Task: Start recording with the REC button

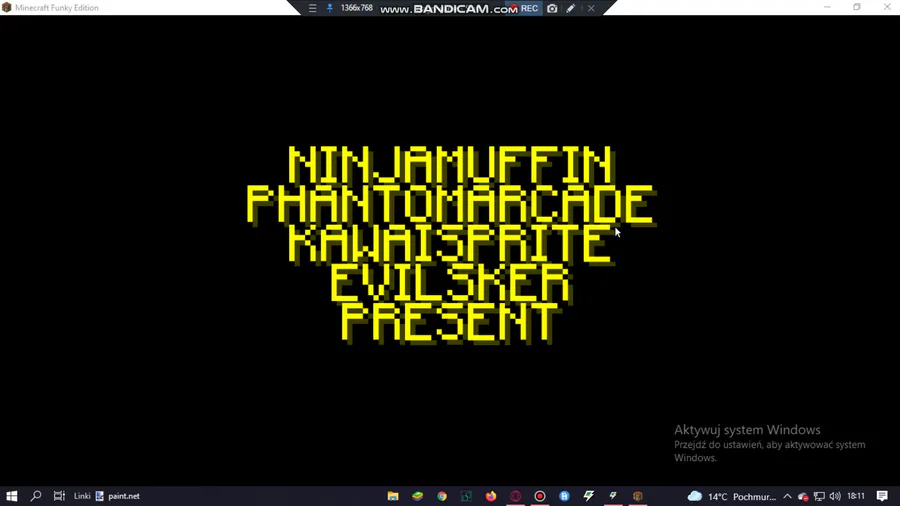Action: point(525,8)
